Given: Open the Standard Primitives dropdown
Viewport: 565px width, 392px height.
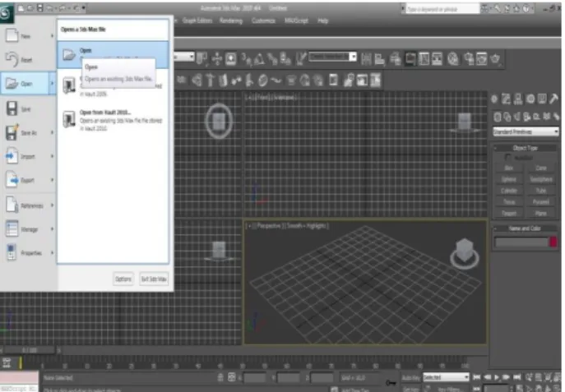Looking at the screenshot, I should point(526,131).
